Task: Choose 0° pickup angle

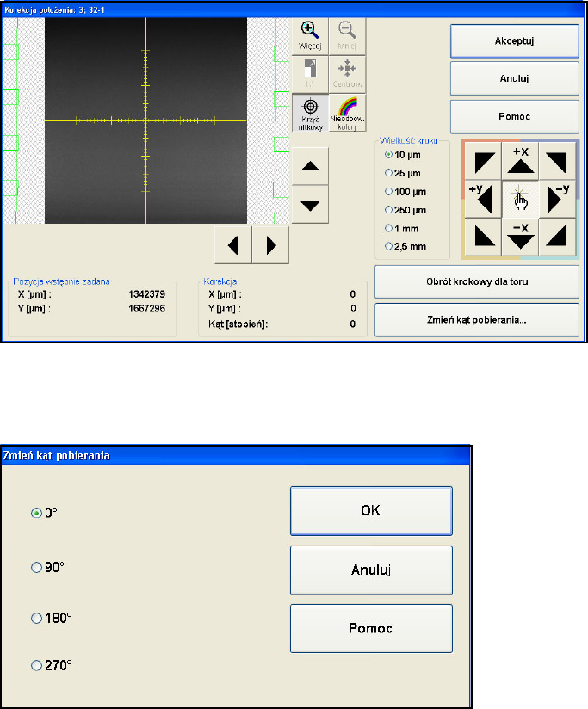Action: point(44,513)
